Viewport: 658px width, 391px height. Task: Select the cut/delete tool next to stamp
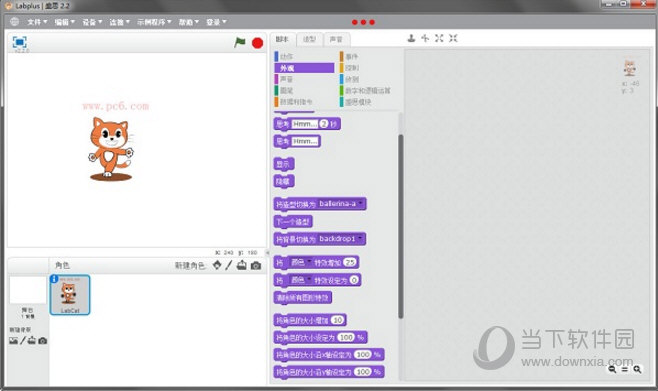(425, 38)
